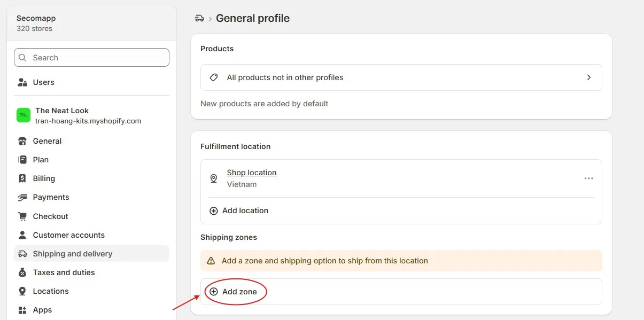The width and height of the screenshot is (644, 320).
Task: Click the Search input field
Action: tap(91, 58)
